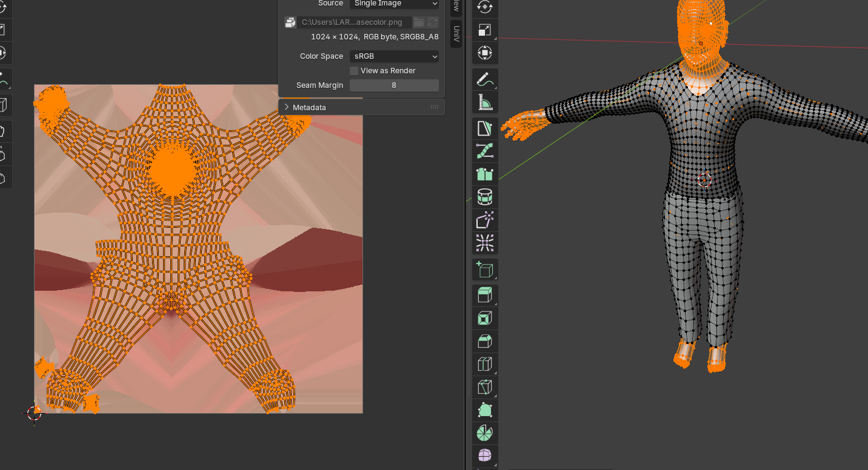The image size is (868, 470).
Task: Select the Poly Build tool
Action: (x=485, y=410)
